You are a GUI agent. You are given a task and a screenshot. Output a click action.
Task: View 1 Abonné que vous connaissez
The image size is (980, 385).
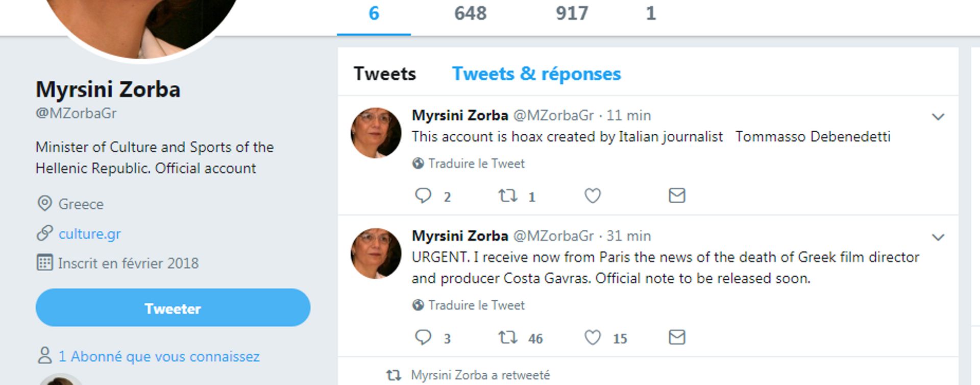[159, 356]
